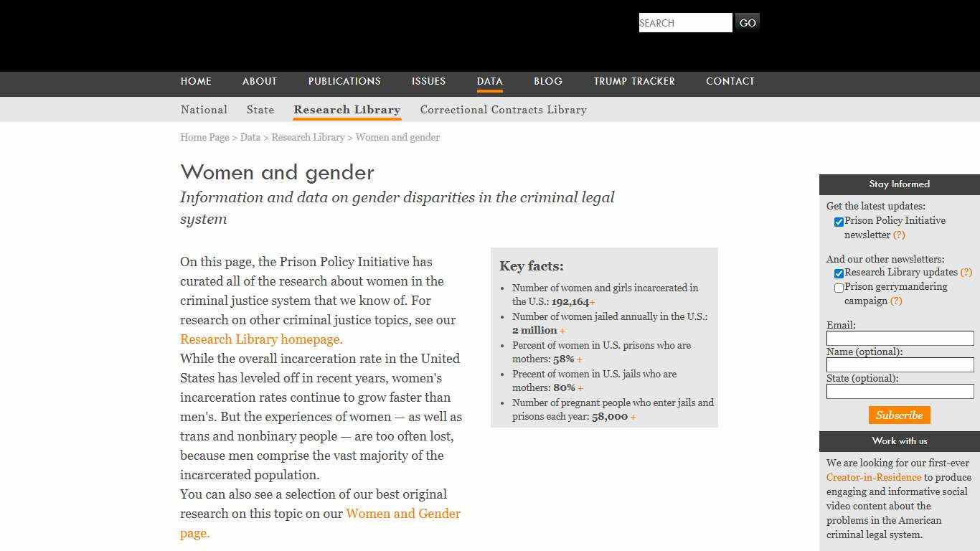Expand source for women jailed annually 2 million

(562, 331)
